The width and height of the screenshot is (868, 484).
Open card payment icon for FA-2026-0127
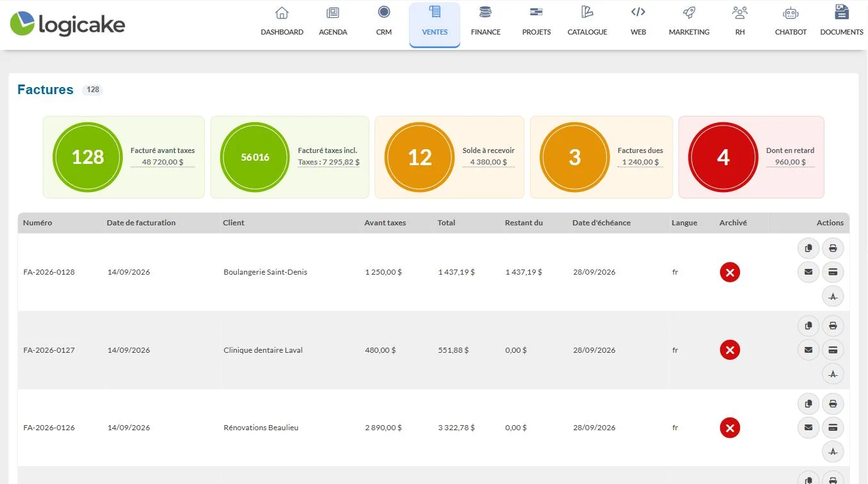(x=833, y=350)
